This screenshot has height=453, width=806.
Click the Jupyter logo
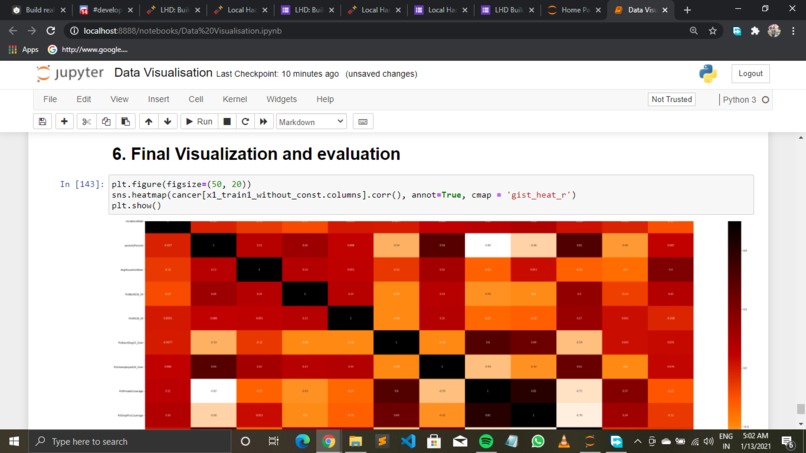[x=70, y=73]
